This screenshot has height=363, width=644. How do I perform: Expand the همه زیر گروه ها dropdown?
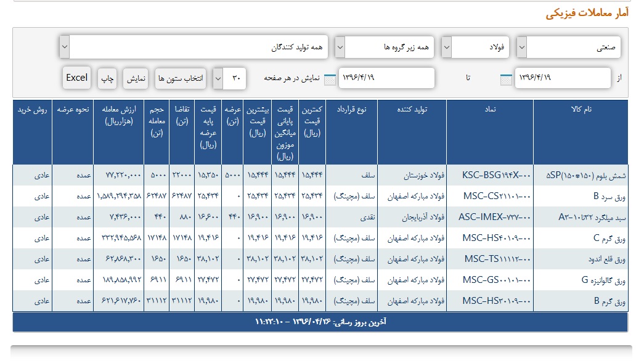(x=340, y=47)
